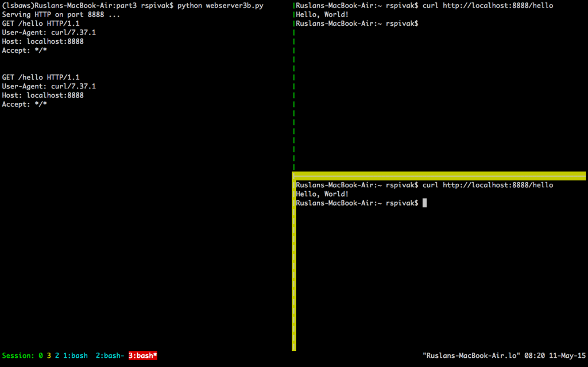
Task: Click the localhost:8888/hello URL in top-right pane
Action: (498, 5)
